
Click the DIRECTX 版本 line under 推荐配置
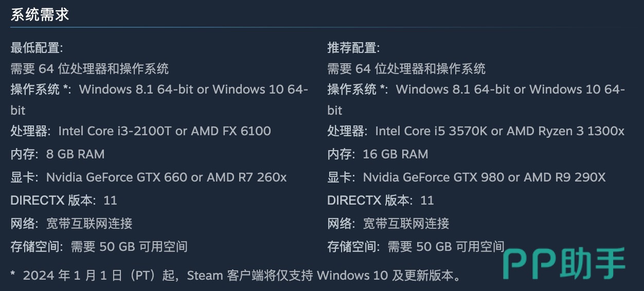tap(380, 201)
